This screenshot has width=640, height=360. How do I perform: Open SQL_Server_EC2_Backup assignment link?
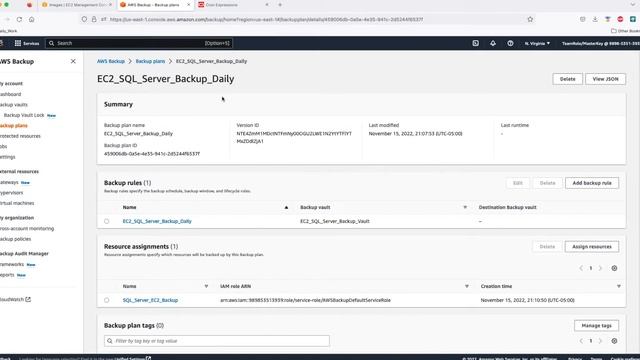click(x=150, y=300)
